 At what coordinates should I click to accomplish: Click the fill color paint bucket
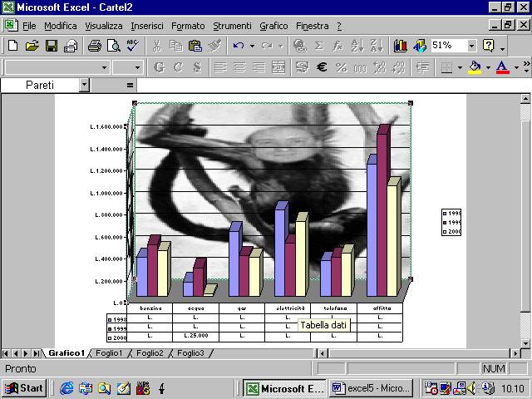(475, 67)
